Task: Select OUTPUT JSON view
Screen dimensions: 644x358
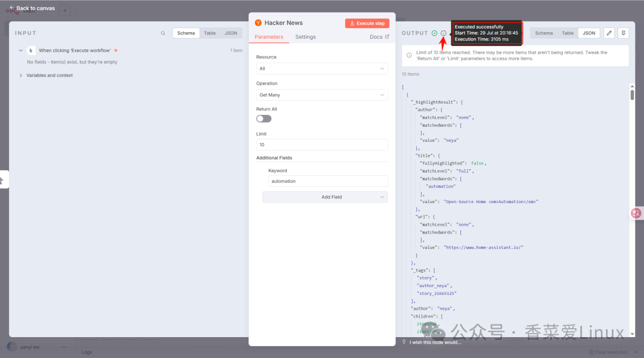Action: click(x=589, y=33)
